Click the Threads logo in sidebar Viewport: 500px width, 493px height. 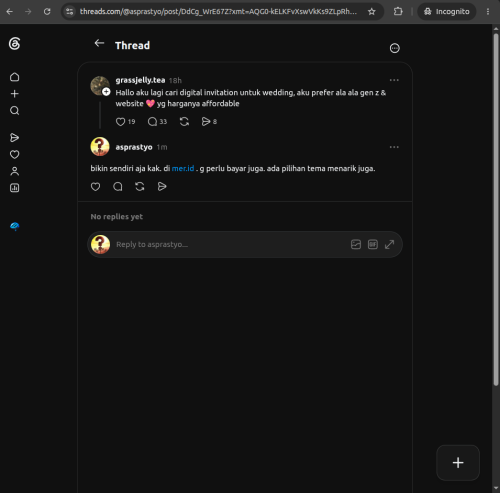14,44
